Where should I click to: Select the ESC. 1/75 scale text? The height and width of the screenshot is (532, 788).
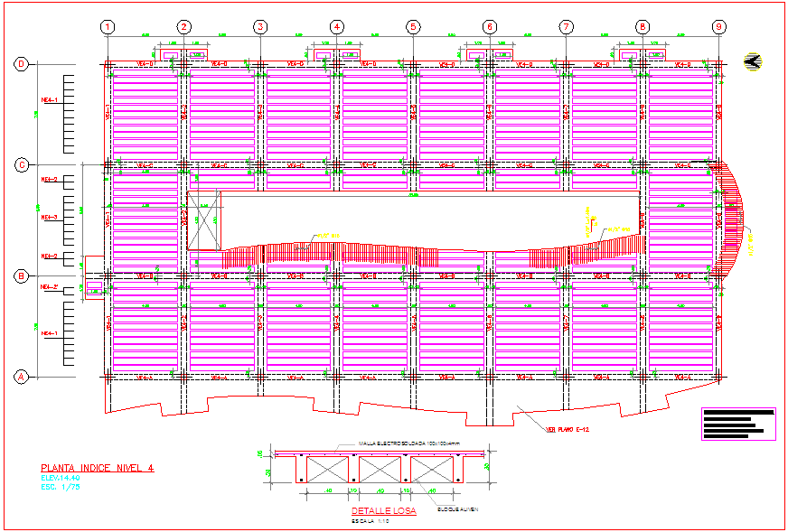coord(61,487)
